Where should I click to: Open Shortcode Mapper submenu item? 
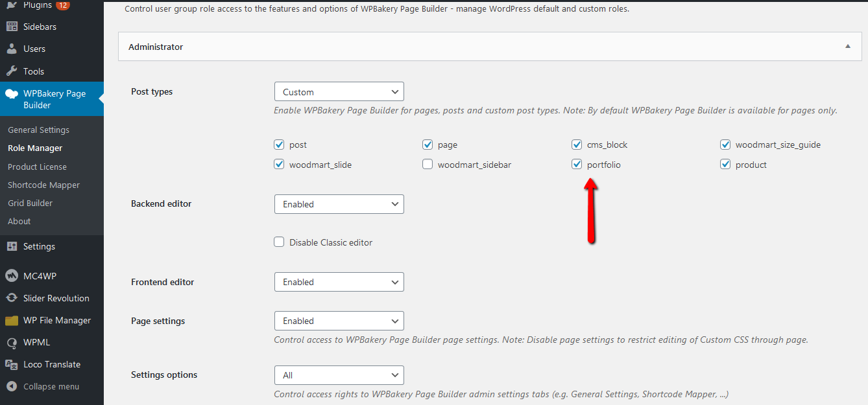click(x=43, y=185)
